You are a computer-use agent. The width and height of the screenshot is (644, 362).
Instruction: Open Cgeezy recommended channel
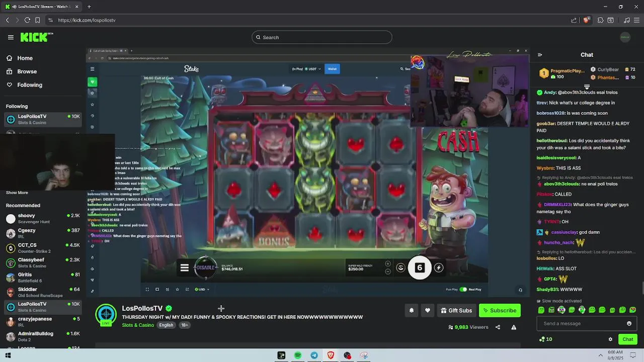coord(42,233)
